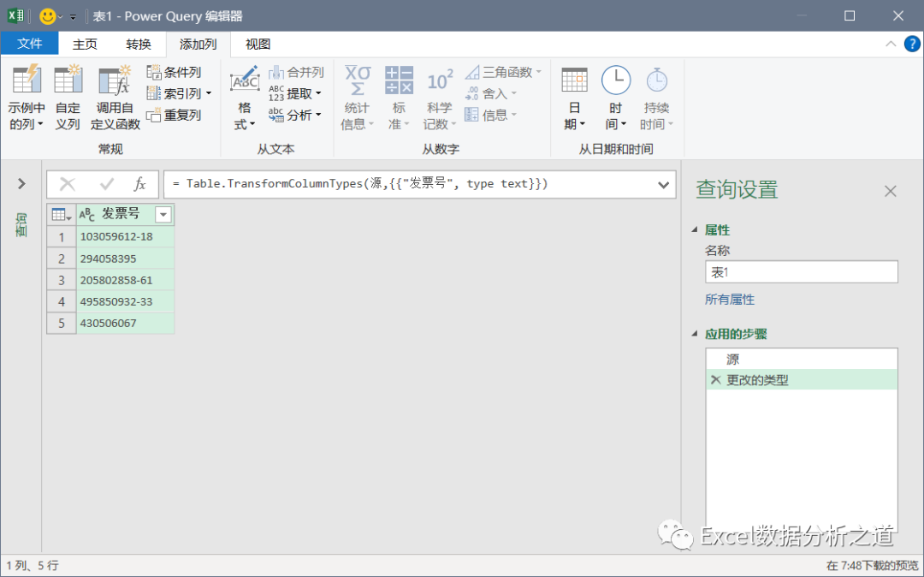
Task: Switch to the 主页 tab
Action: click(85, 45)
